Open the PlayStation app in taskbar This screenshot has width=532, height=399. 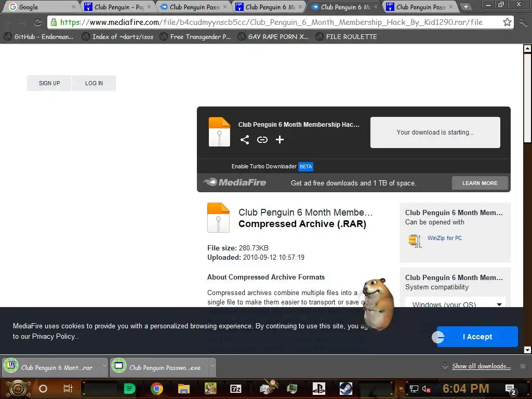318,389
